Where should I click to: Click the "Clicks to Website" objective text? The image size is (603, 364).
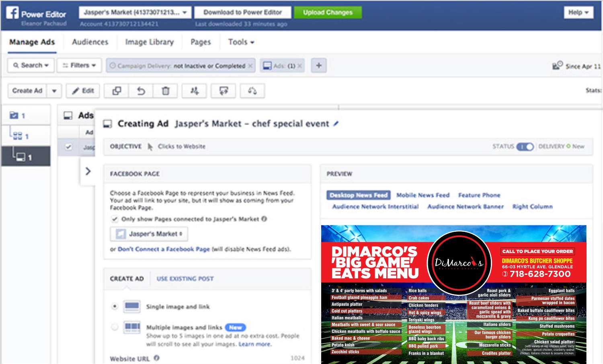181,147
